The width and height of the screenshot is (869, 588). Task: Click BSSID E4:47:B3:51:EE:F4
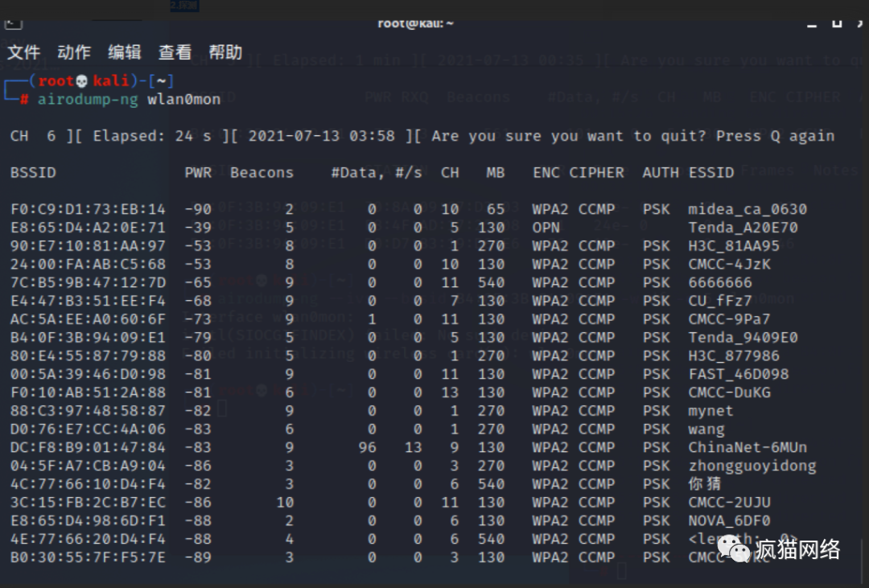pos(88,300)
